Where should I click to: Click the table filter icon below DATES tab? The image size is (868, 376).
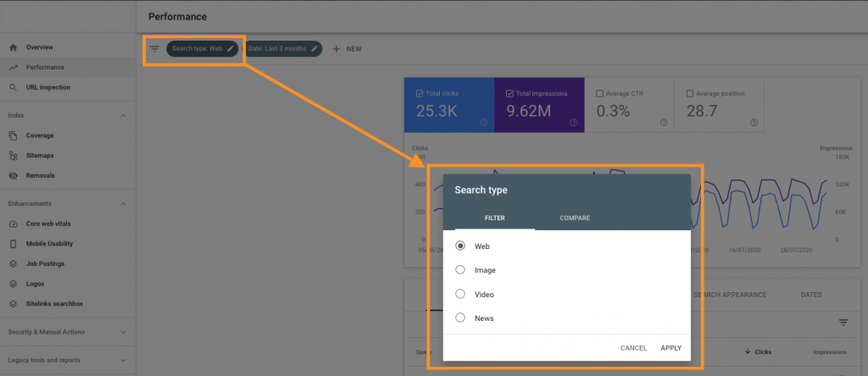coord(843,323)
